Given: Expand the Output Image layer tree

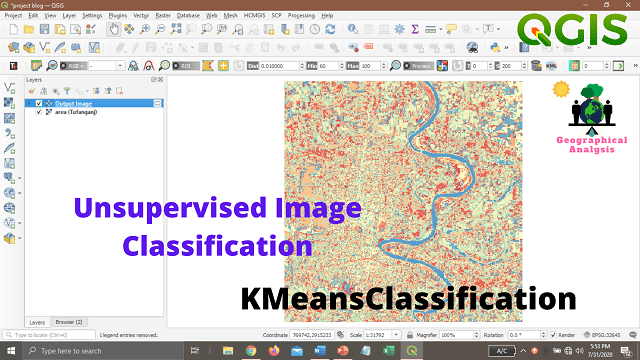Looking at the screenshot, I should coord(29,103).
